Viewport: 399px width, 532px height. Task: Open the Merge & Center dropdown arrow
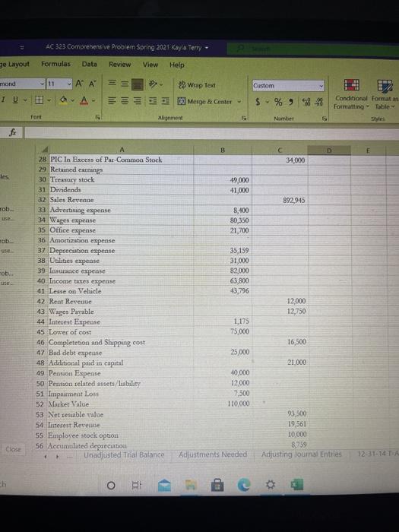tap(239, 101)
